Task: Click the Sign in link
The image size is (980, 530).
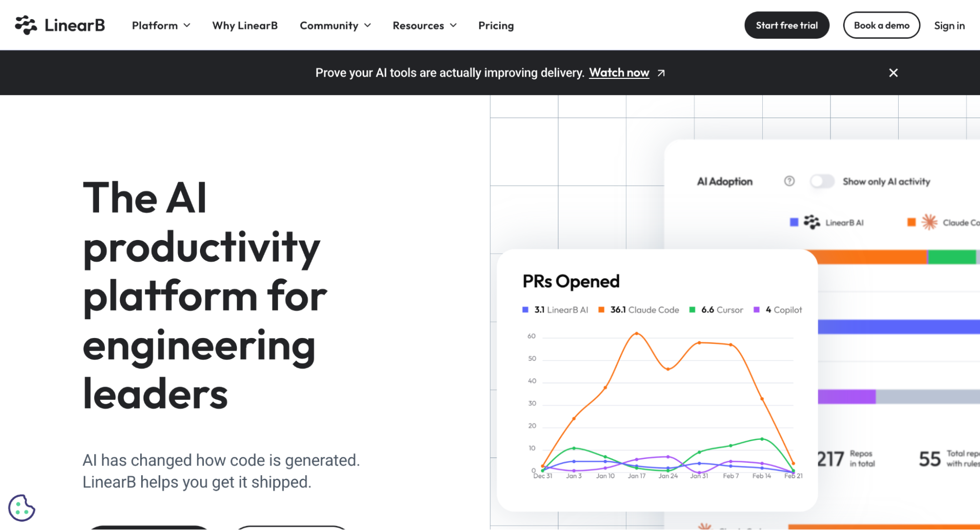Action: pyautogui.click(x=949, y=25)
